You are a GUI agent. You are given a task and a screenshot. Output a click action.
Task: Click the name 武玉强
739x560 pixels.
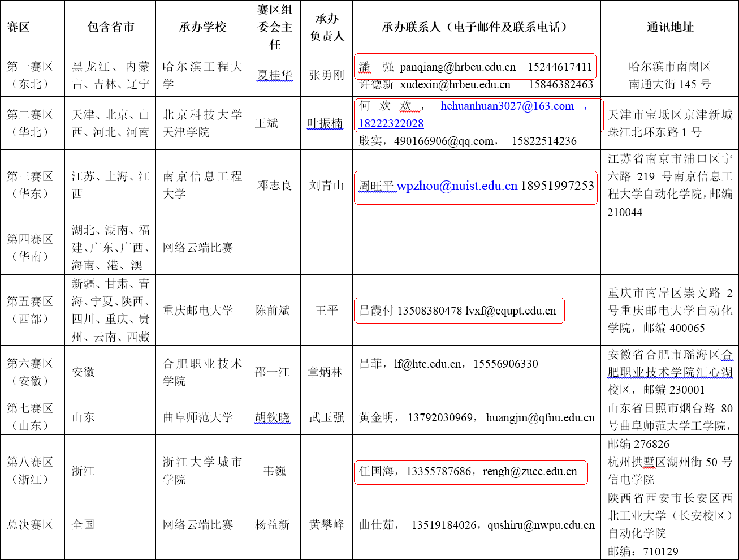coord(326,417)
